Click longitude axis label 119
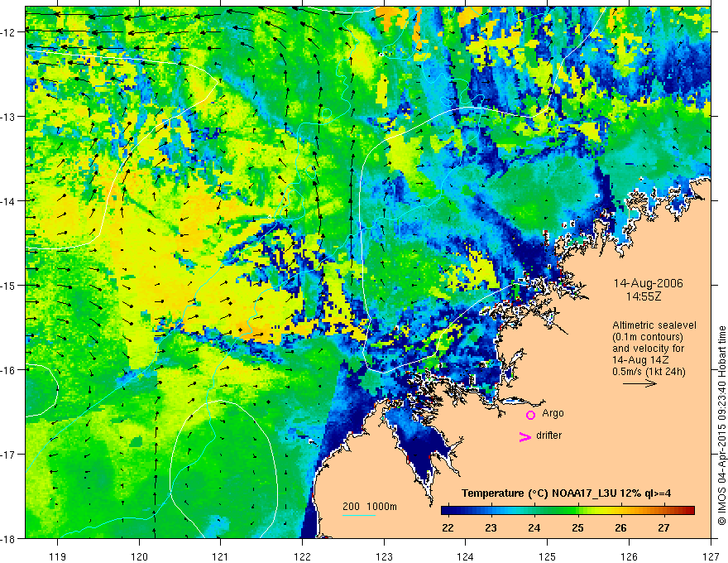Viewport: 728px width, 563px height. click(x=58, y=556)
